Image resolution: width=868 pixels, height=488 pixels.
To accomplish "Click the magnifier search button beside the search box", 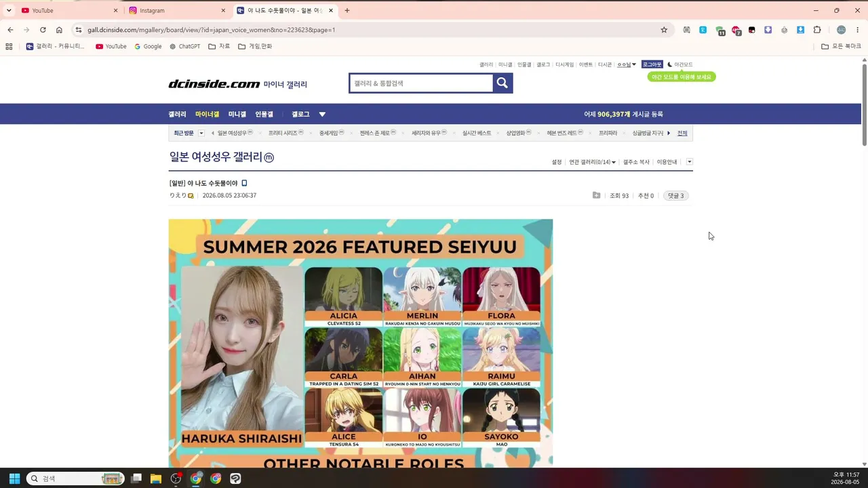I will click(x=502, y=83).
